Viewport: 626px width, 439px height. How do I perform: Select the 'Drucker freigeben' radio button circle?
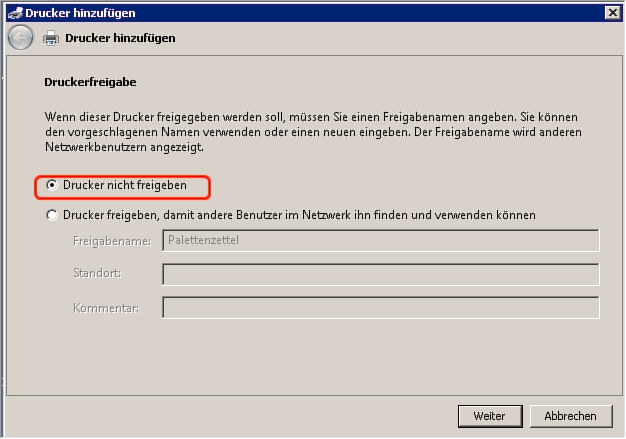pos(52,215)
